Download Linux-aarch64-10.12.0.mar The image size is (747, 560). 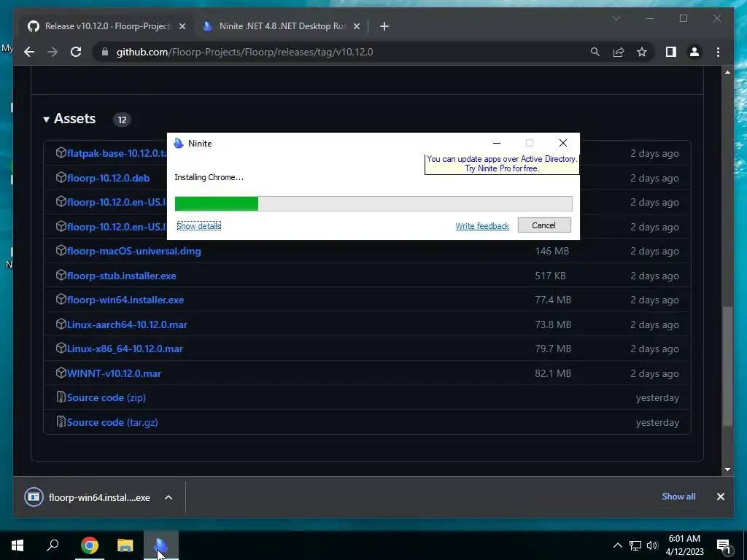(x=127, y=324)
